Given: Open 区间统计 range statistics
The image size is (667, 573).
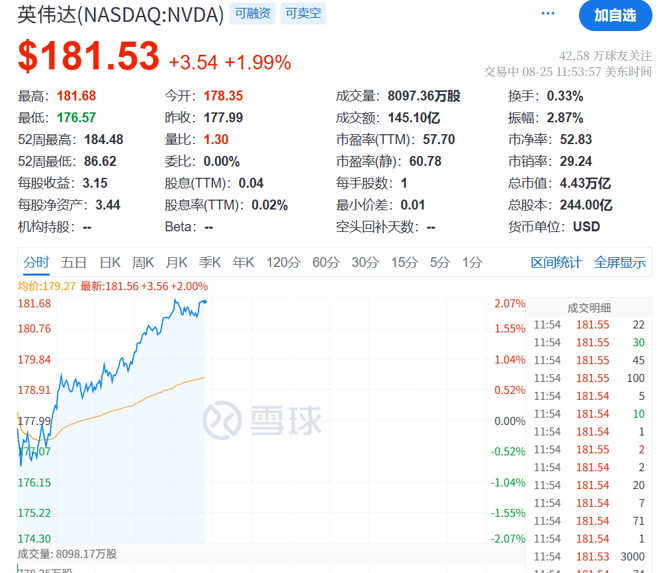Looking at the screenshot, I should click(556, 262).
